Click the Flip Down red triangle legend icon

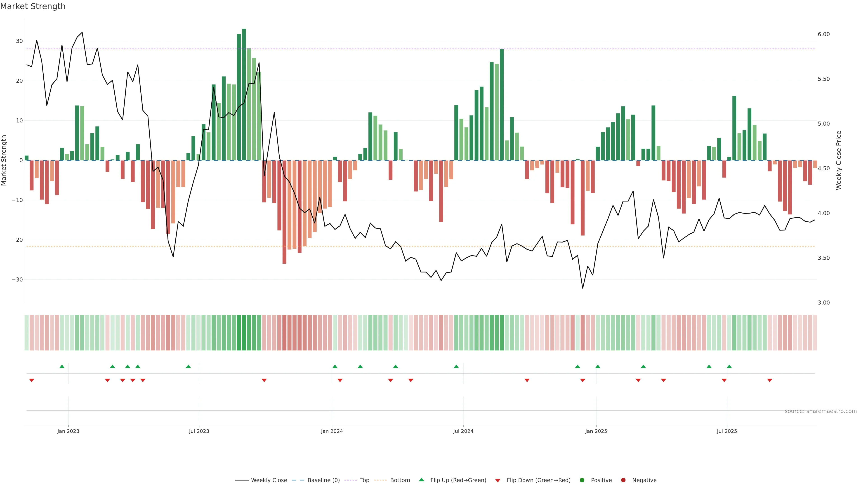point(498,480)
